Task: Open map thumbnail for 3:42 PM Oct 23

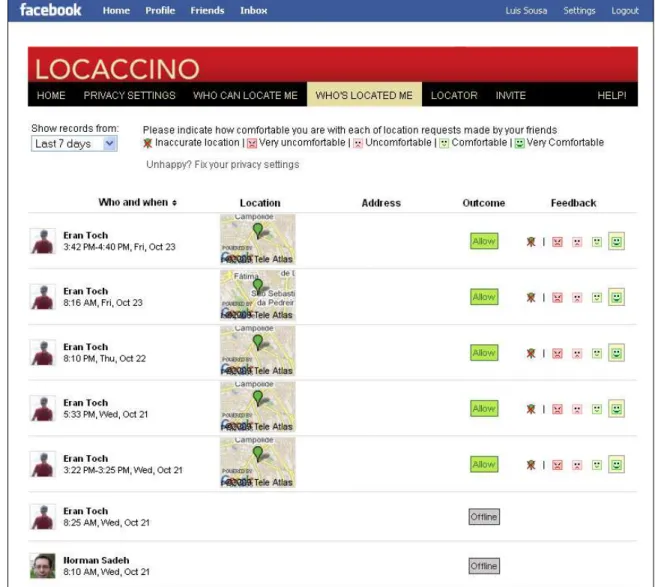Action: point(258,239)
